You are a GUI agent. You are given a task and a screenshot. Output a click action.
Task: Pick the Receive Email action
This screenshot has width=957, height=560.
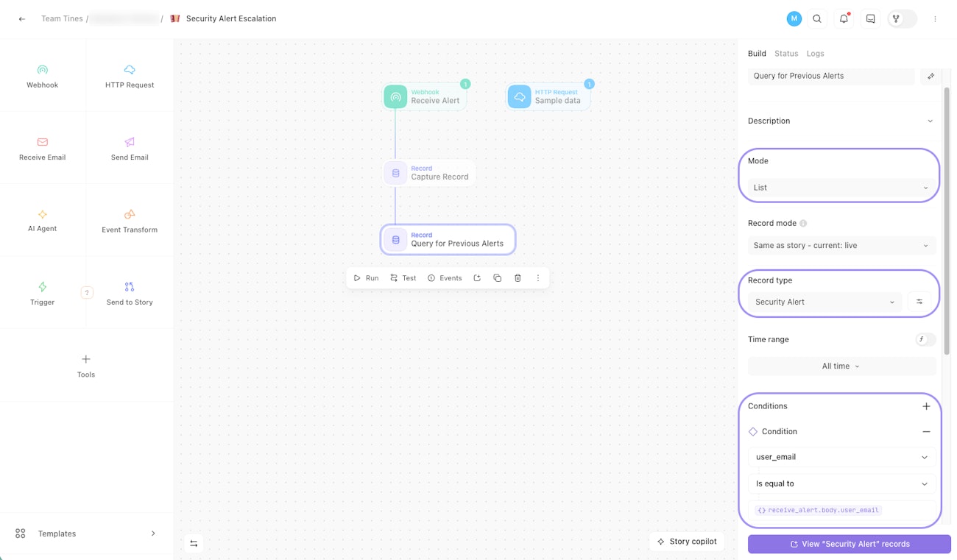43,148
